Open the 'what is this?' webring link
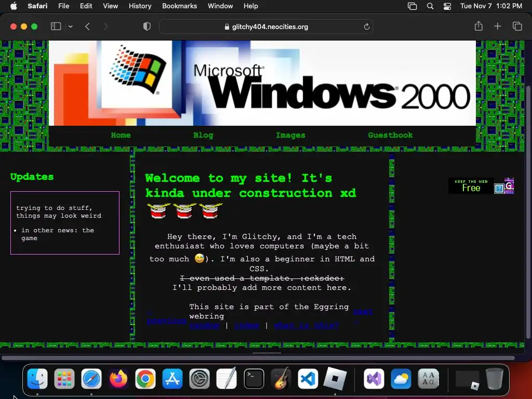532x399 pixels. click(x=307, y=325)
